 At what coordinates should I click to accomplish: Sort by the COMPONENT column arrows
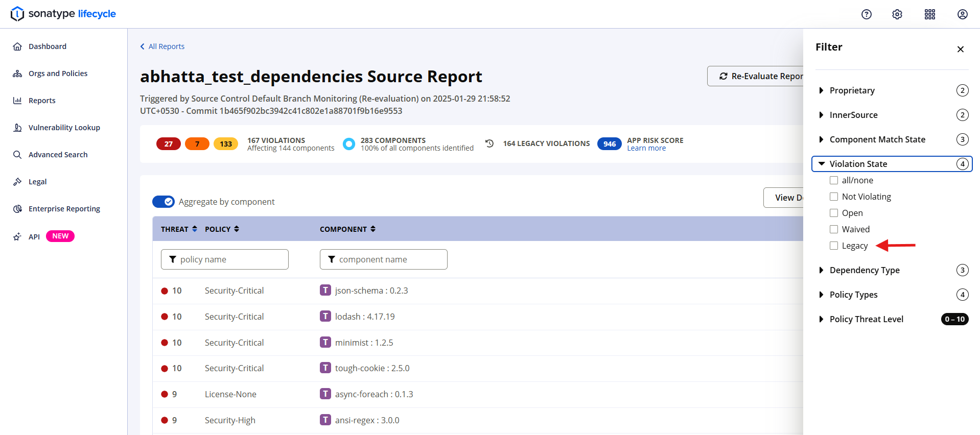(x=373, y=229)
